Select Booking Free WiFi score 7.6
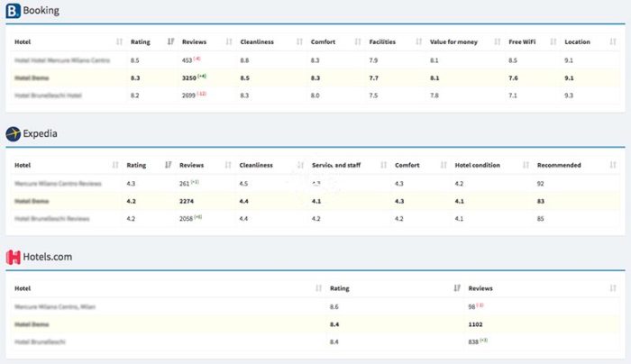Image resolution: width=631 pixels, height=364 pixels. pyautogui.click(x=513, y=78)
